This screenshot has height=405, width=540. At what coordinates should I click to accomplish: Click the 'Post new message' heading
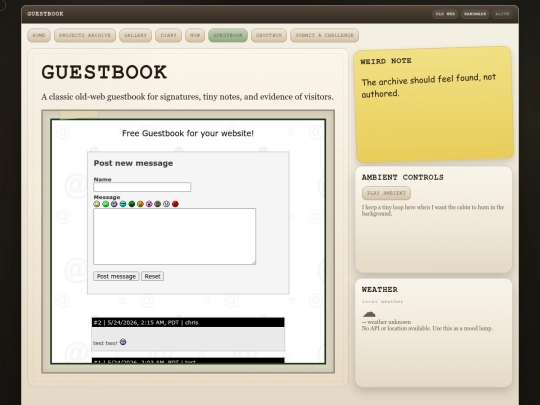133,163
